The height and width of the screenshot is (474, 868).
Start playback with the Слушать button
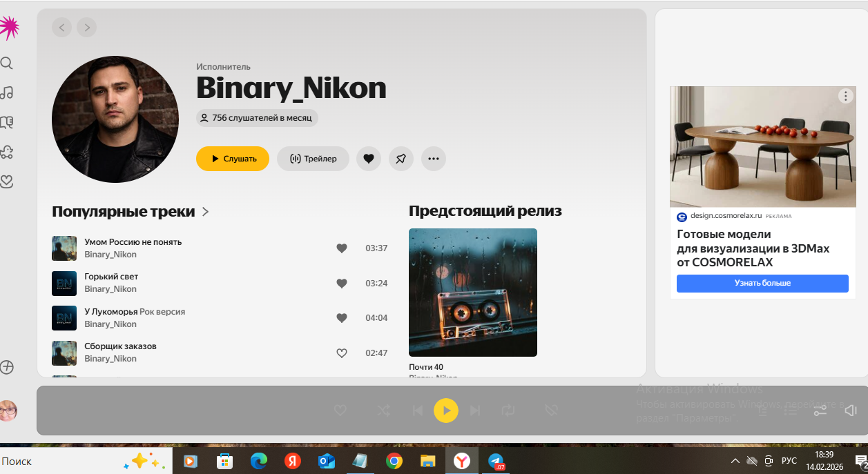click(233, 159)
